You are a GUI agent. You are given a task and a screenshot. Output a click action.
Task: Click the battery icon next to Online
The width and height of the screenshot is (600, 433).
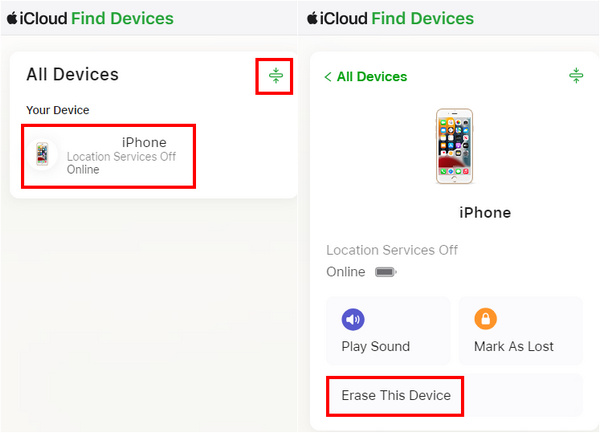[385, 272]
